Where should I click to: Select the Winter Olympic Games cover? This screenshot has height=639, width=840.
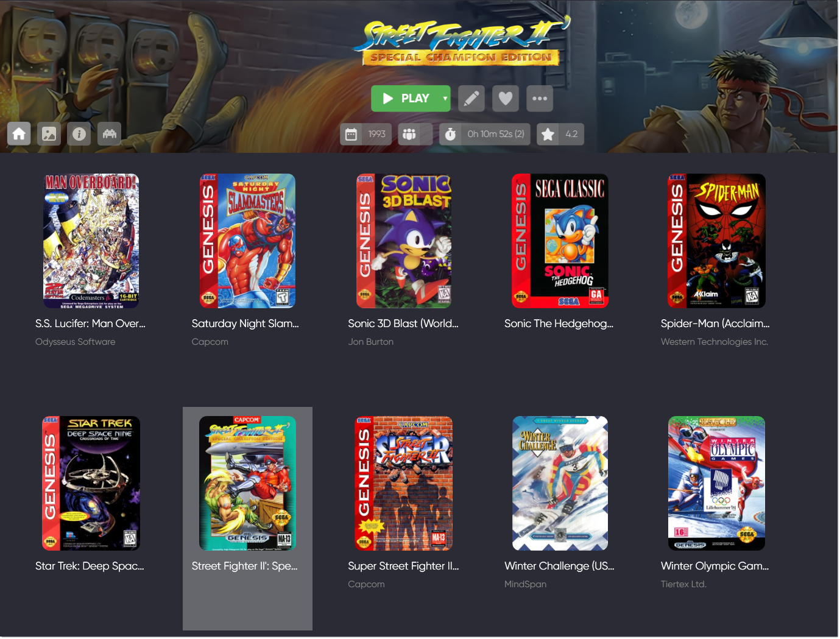(716, 484)
